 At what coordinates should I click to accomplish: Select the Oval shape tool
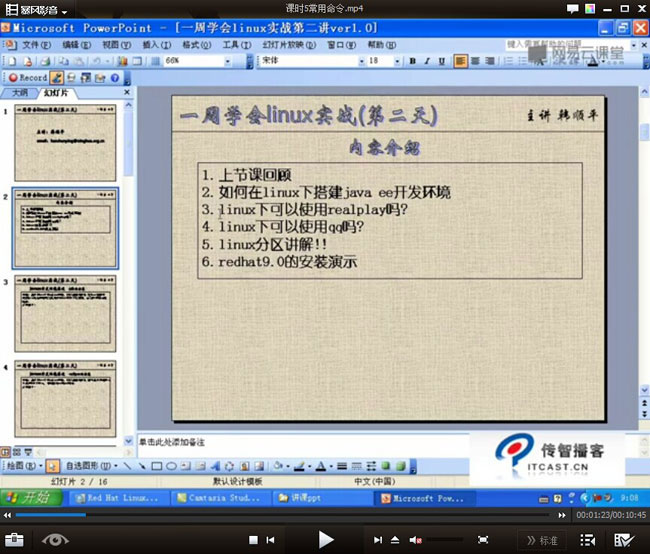pos(171,467)
